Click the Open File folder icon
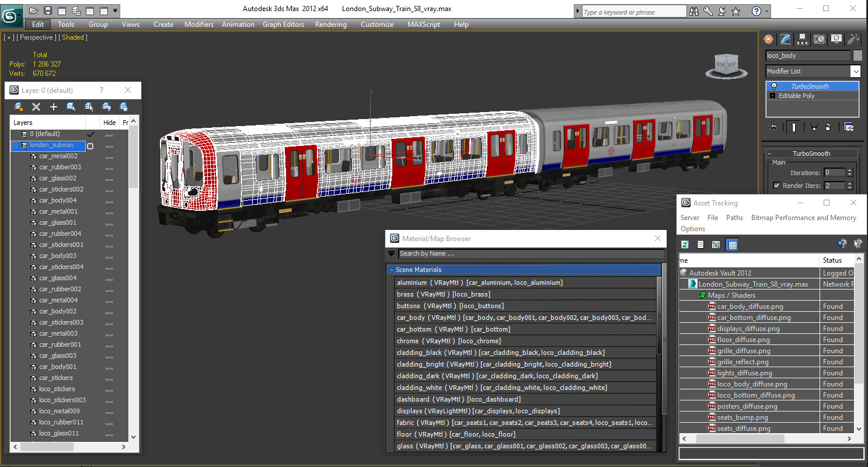This screenshot has height=467, width=868. coord(34,11)
